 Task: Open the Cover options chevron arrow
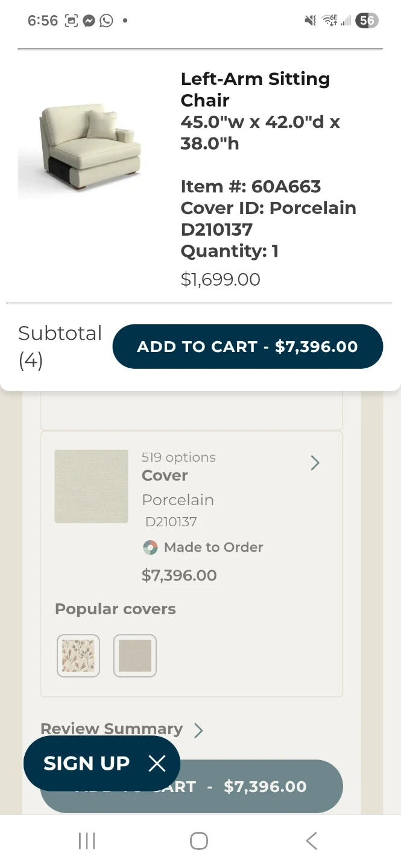click(315, 463)
